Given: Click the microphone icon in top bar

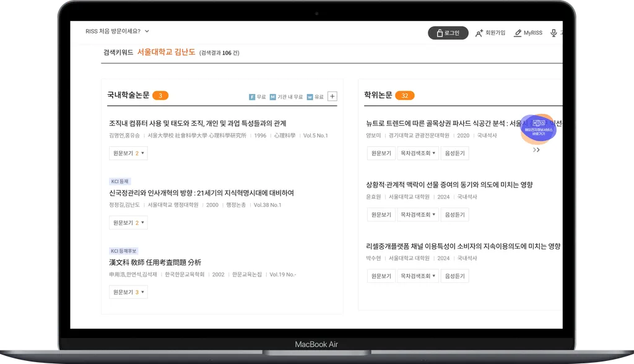Looking at the screenshot, I should click(x=554, y=33).
